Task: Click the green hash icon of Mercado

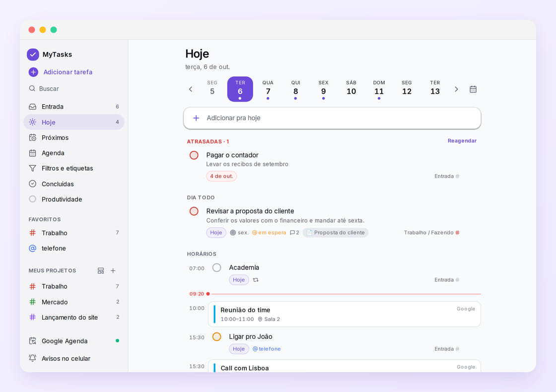Action: 33,302
